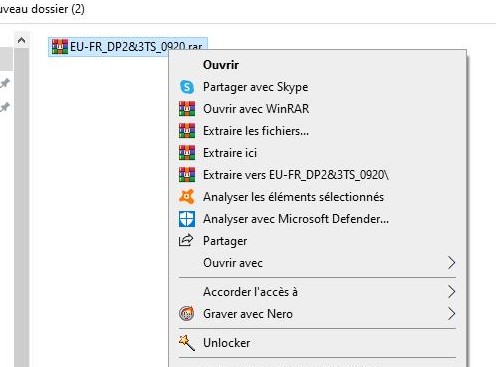This screenshot has height=367, width=496.
Task: Click the Avast icon for Analyser les éléments
Action: point(187,197)
